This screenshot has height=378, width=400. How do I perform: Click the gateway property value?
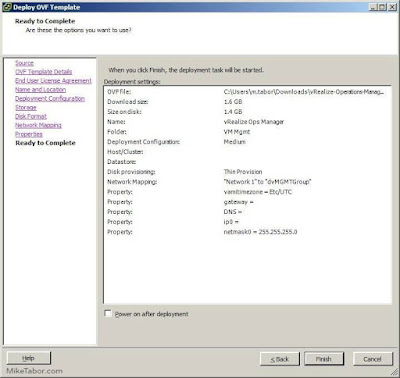(x=239, y=202)
